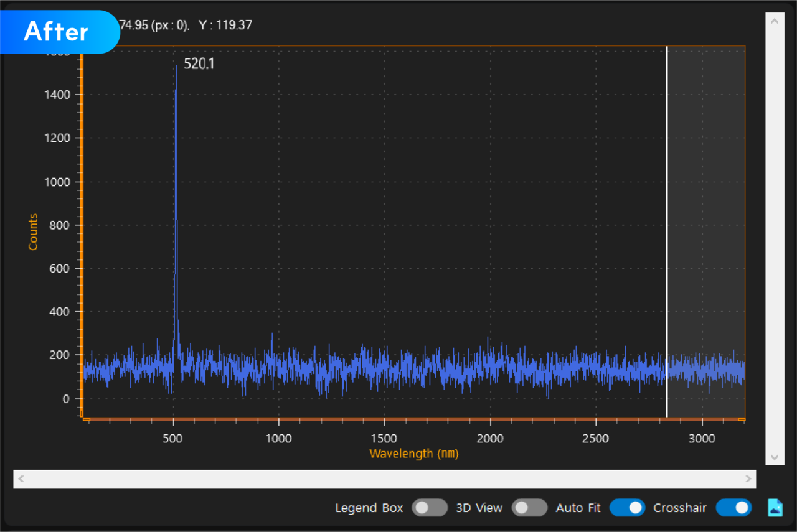Click the vertical scrollbar track

coord(775,239)
